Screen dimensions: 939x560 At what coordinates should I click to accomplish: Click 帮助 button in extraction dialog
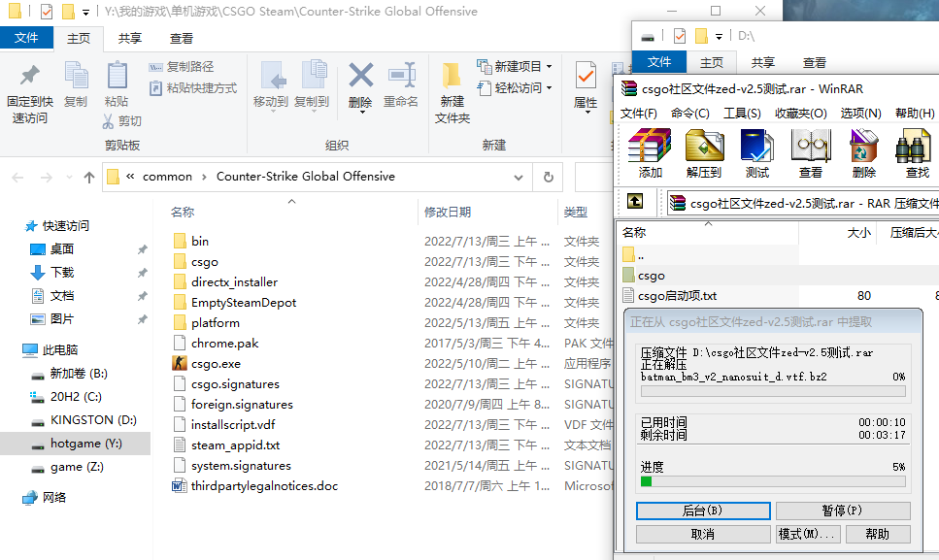878,534
